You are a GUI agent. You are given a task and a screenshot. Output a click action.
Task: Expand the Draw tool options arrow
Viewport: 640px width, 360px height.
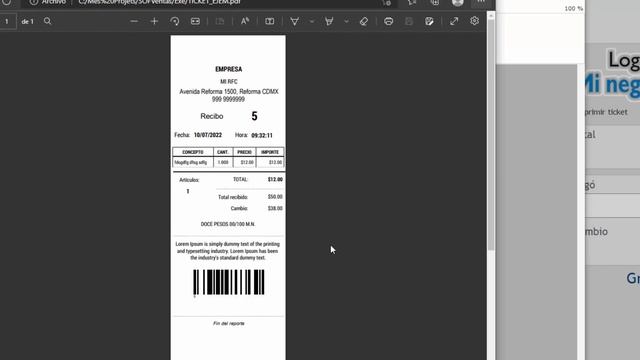311,21
